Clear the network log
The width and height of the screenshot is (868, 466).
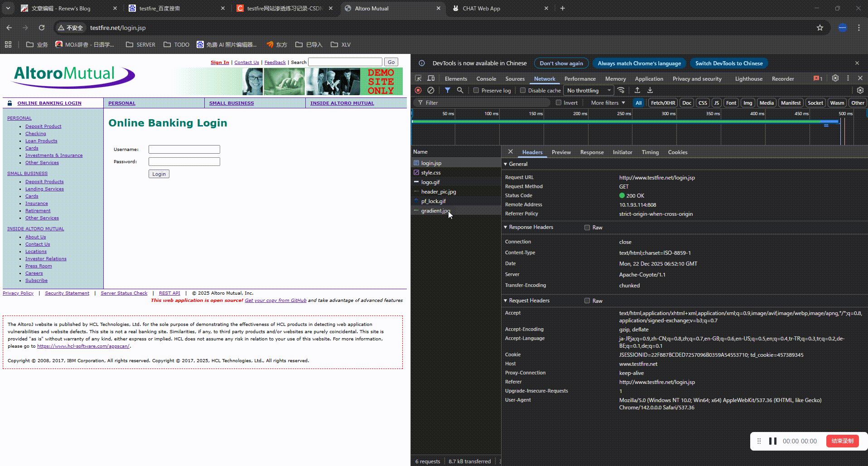pos(431,90)
